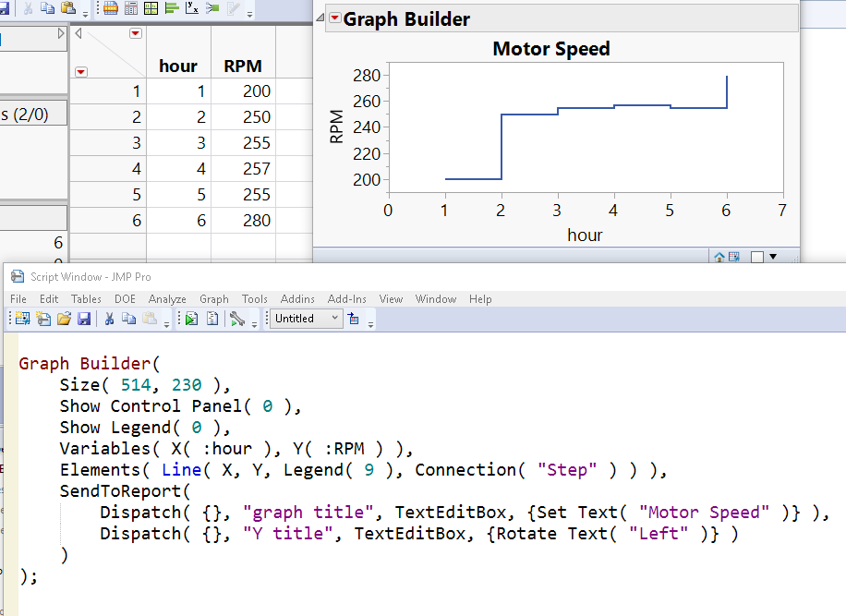Screen dimensions: 846x616
Task: Click the hour X-axis title
Action: (585, 236)
